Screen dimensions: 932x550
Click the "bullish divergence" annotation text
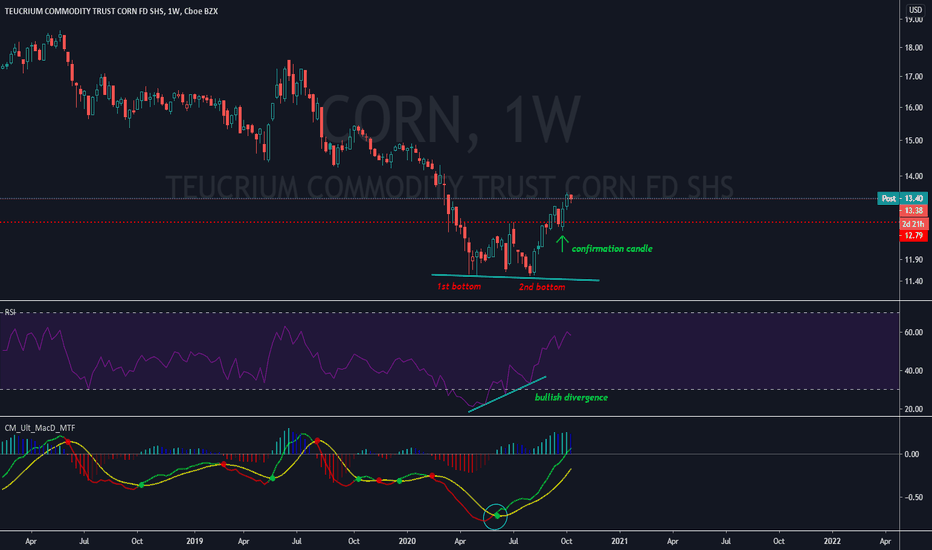(x=571, y=397)
